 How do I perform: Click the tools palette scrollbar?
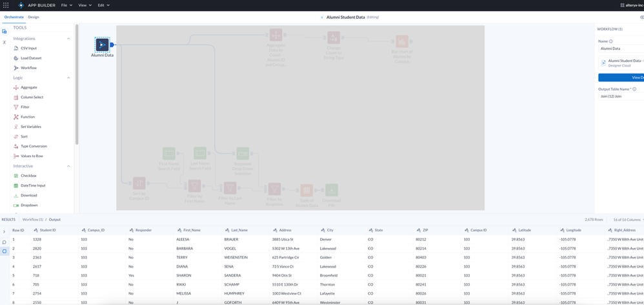point(77,84)
